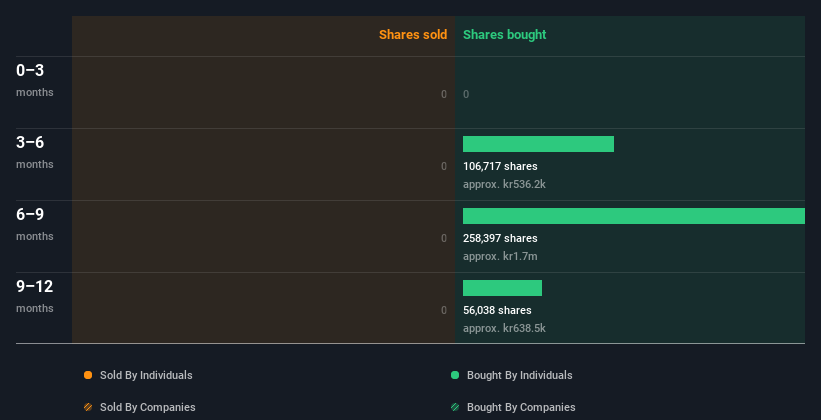The image size is (821, 420).
Task: Select the Sold By Companies legend label
Action: point(148,407)
